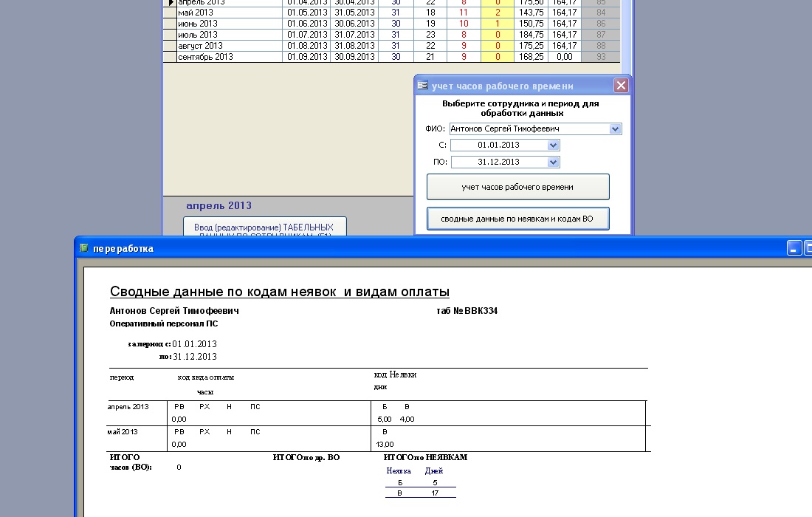Image resolution: width=812 pixels, height=517 pixels.
Task: Select the row selector for июль 2013
Action: click(170, 35)
